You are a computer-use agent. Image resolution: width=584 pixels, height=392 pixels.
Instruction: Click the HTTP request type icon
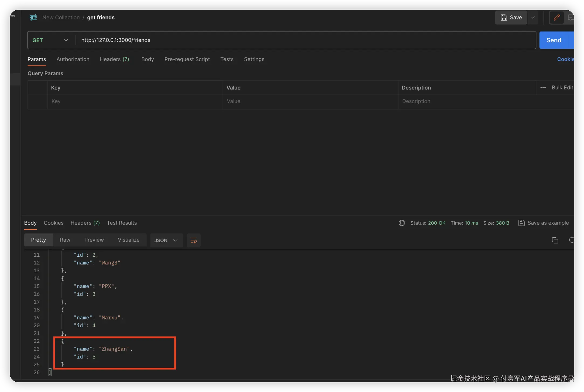pos(33,18)
